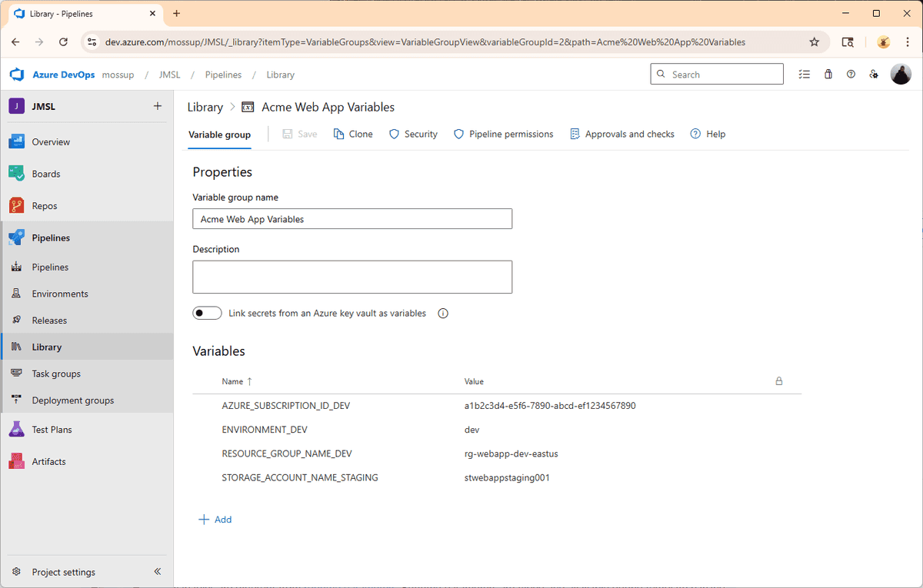Add a new variable
This screenshot has height=588, width=923.
coord(215,519)
